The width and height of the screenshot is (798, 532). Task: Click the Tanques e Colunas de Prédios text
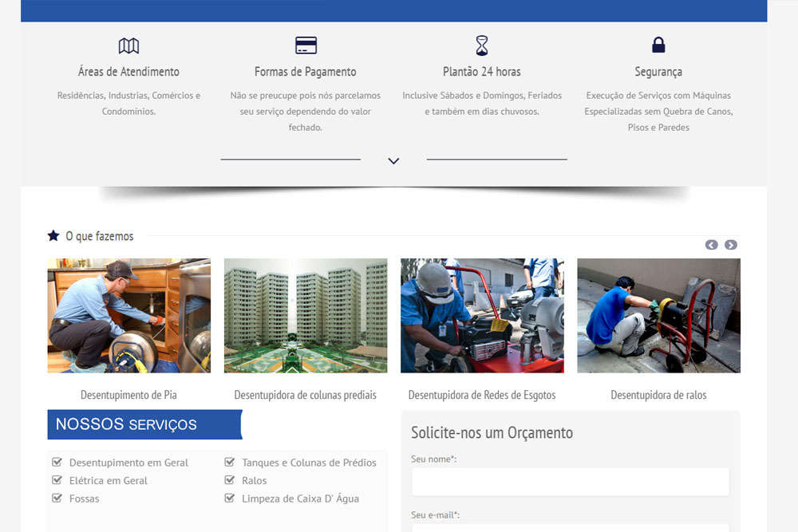(309, 463)
